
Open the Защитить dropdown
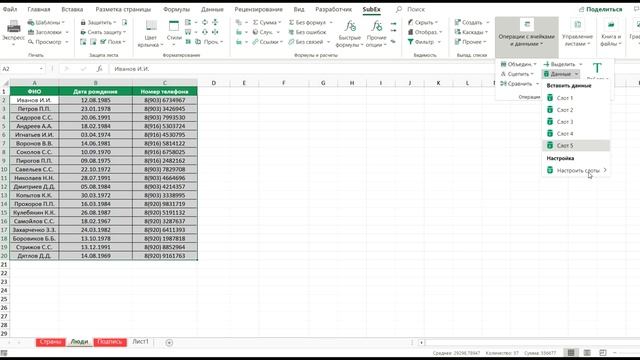(x=98, y=22)
